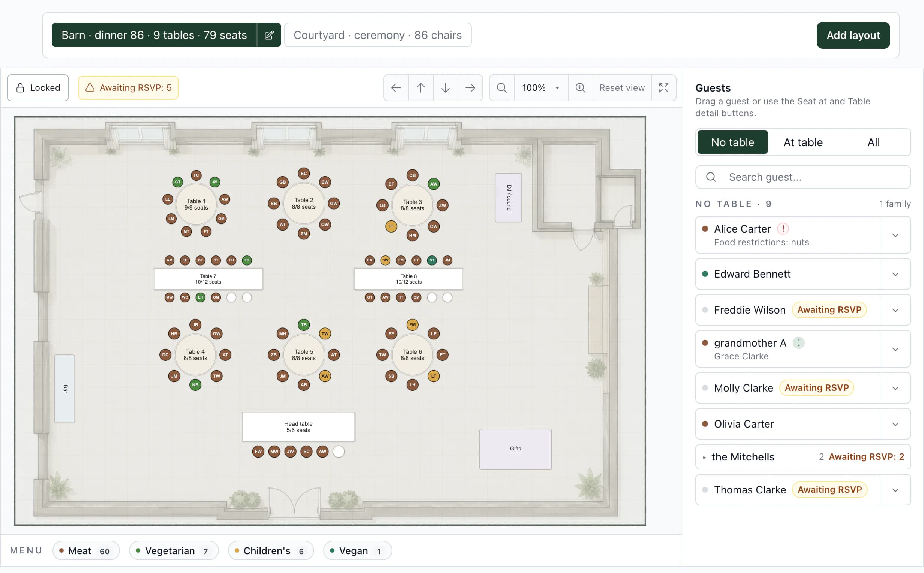Screen dimensions: 924x573
Task: Select the No table tab
Action: tap(732, 142)
